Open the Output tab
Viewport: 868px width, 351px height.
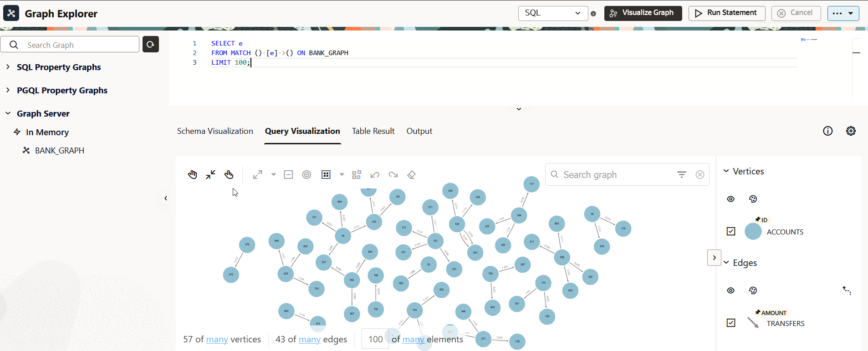tap(419, 131)
